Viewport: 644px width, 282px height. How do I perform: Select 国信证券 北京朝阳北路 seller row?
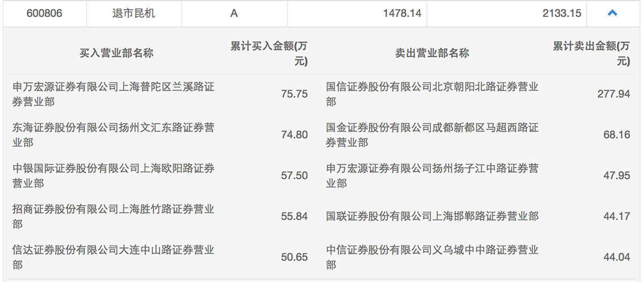click(433, 94)
